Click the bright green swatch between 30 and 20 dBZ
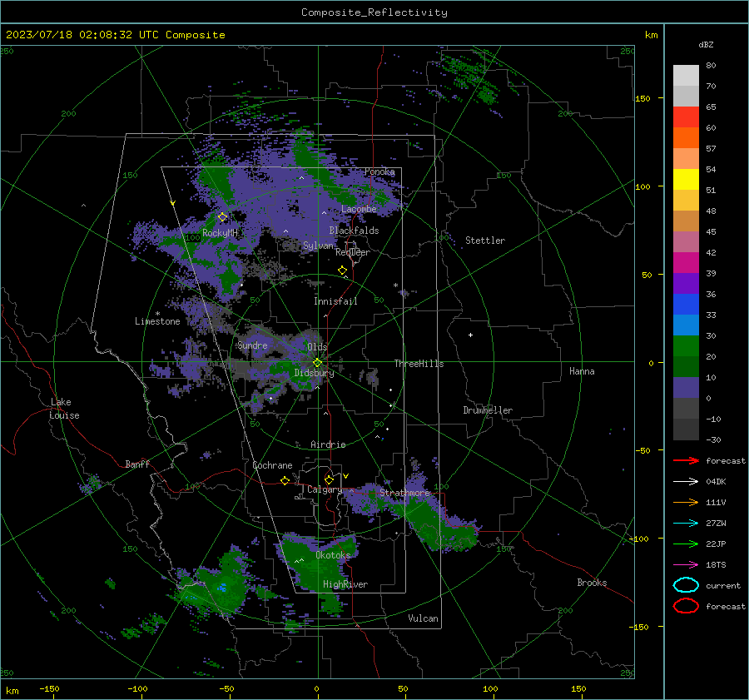The image size is (749, 700). pos(686,345)
